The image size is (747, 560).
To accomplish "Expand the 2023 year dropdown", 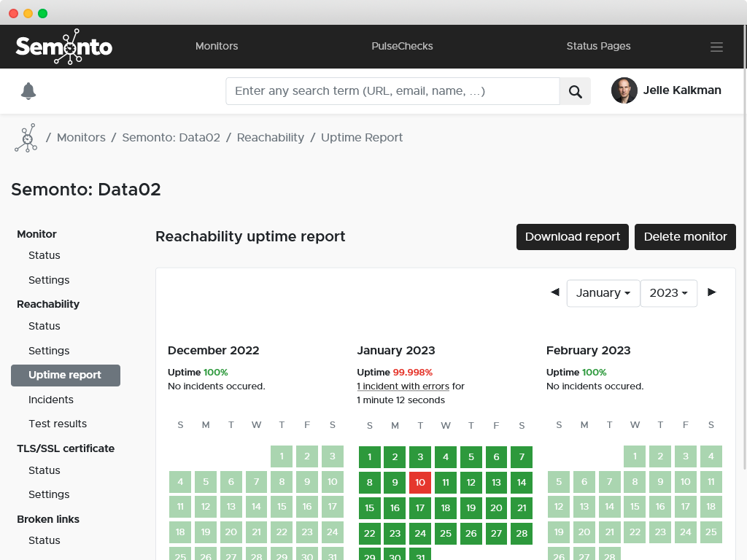I will [x=668, y=293].
